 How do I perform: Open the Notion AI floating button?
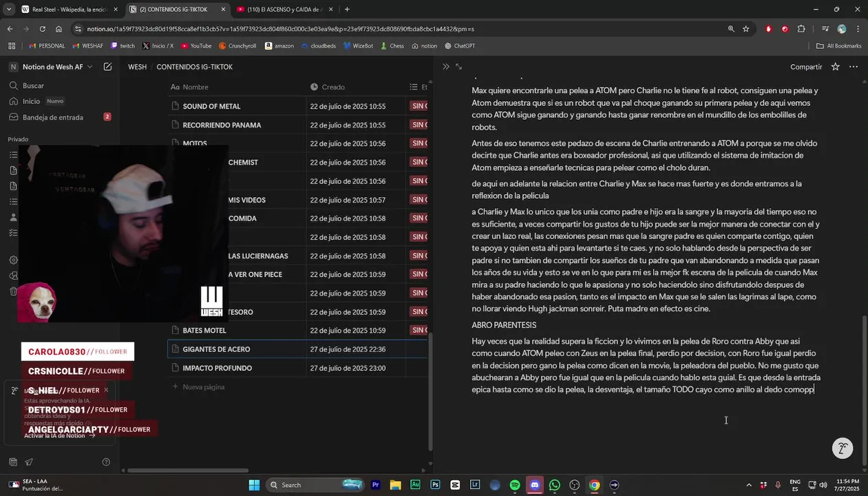843,448
